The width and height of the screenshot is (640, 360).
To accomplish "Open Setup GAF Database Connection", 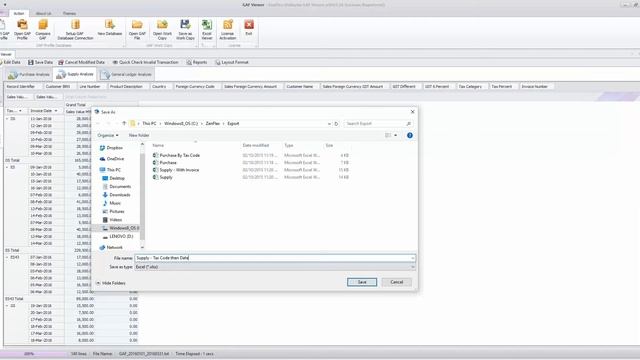I will pos(75,29).
